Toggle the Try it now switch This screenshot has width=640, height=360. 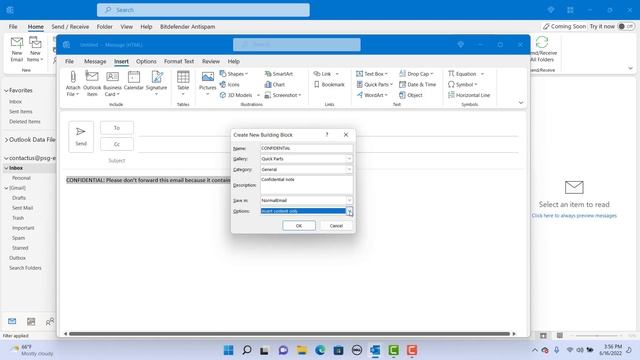[626, 26]
